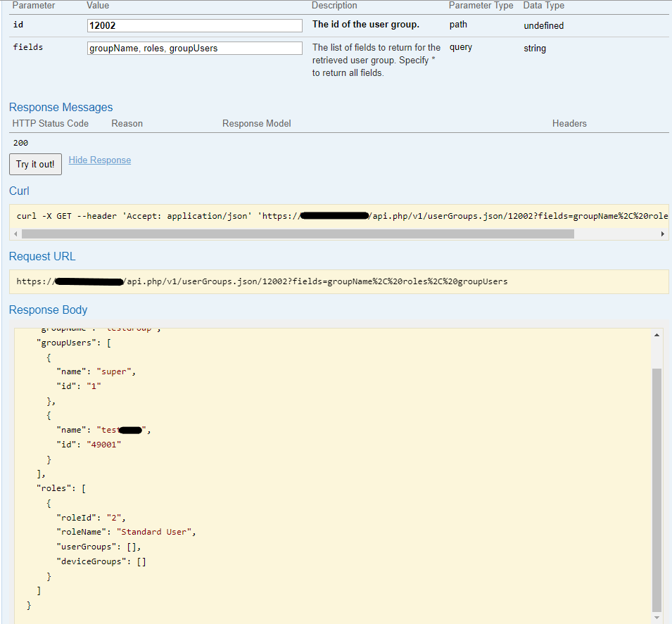
Task: Click the fields parameter input box
Action: pos(194,49)
